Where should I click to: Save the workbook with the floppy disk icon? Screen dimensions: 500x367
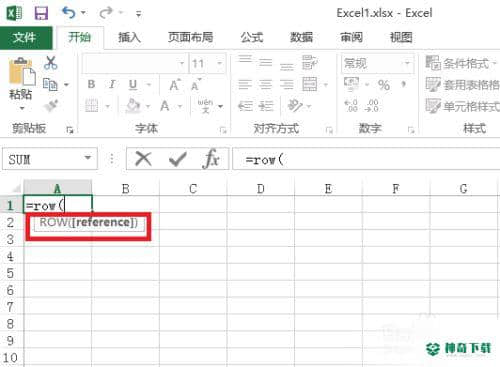tap(41, 14)
